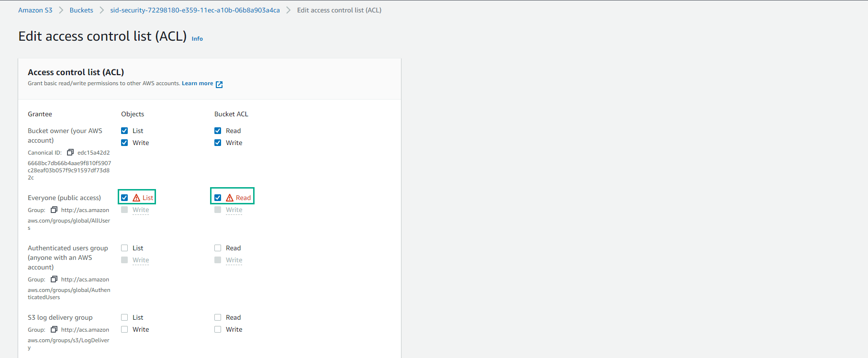Open the Learn more link

click(x=197, y=83)
